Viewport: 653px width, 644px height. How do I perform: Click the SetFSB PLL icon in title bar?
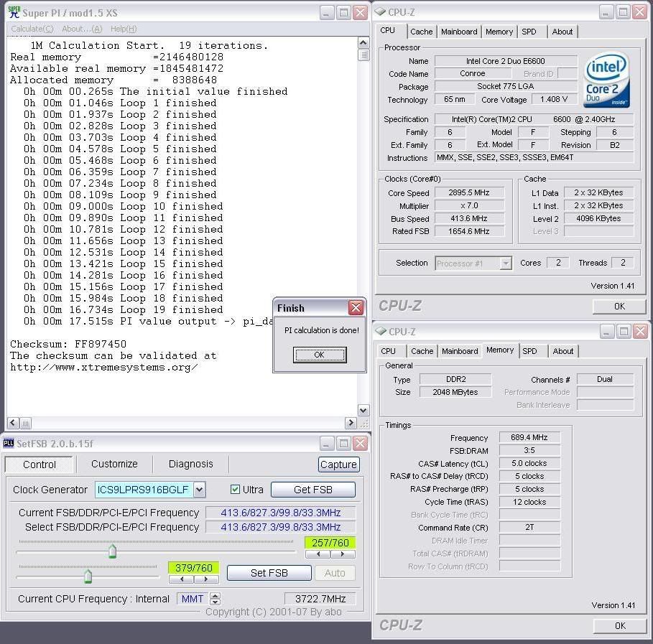click(x=9, y=444)
